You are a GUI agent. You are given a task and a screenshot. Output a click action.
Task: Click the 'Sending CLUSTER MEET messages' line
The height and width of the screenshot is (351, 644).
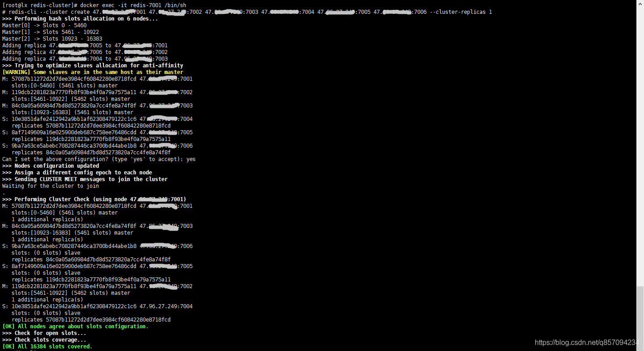pyautogui.click(x=85, y=179)
